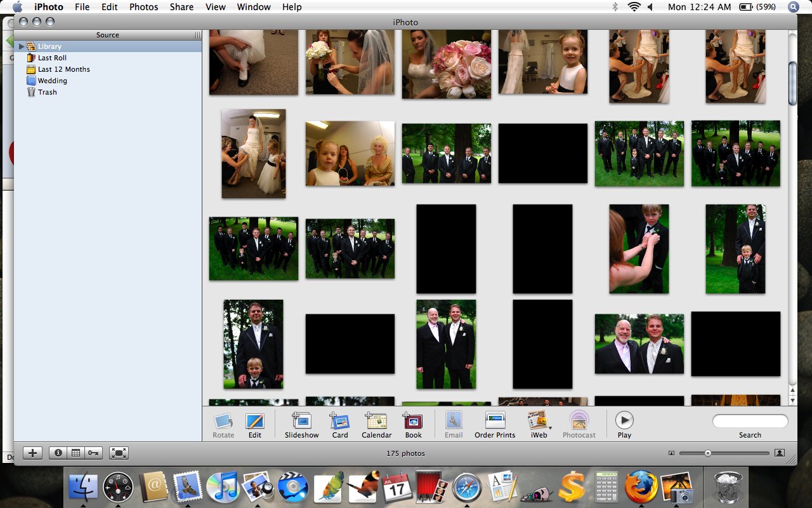Click the battery 59% indicator
Viewport: 812px width, 508px height.
pos(757,7)
